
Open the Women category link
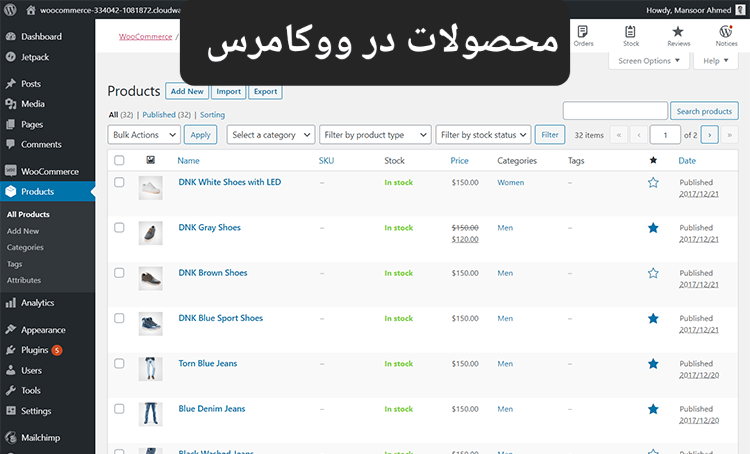point(510,183)
